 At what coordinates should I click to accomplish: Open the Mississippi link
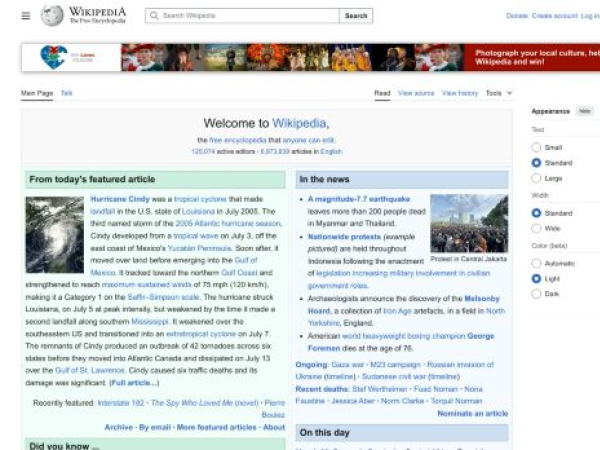pos(150,321)
